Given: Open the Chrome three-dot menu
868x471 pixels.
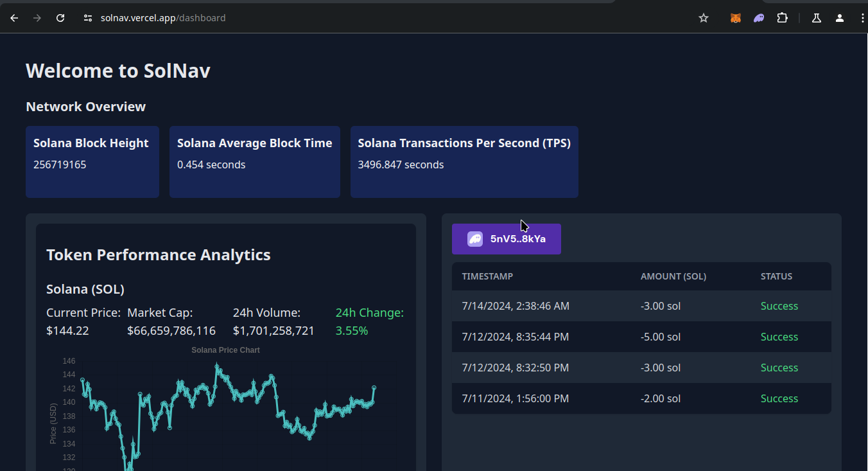Looking at the screenshot, I should [862, 18].
